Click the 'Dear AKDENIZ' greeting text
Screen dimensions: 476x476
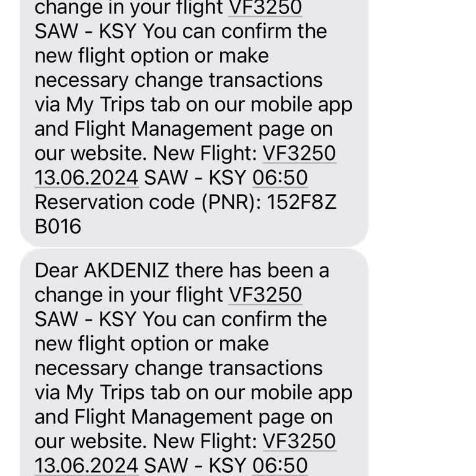[x=102, y=270]
